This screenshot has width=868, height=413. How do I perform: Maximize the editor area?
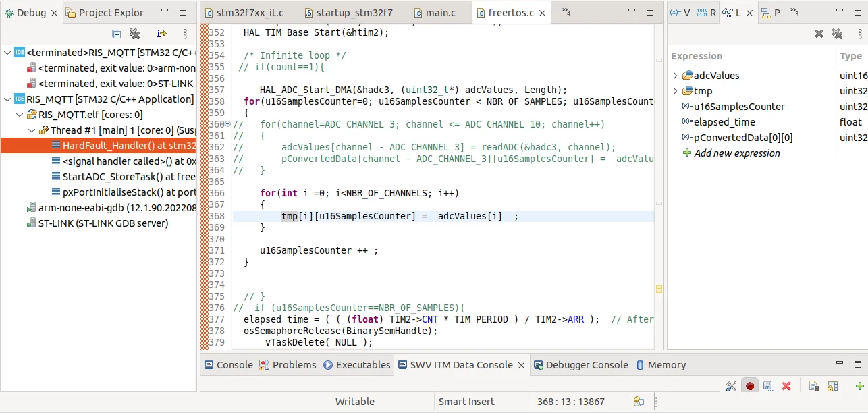tap(649, 12)
